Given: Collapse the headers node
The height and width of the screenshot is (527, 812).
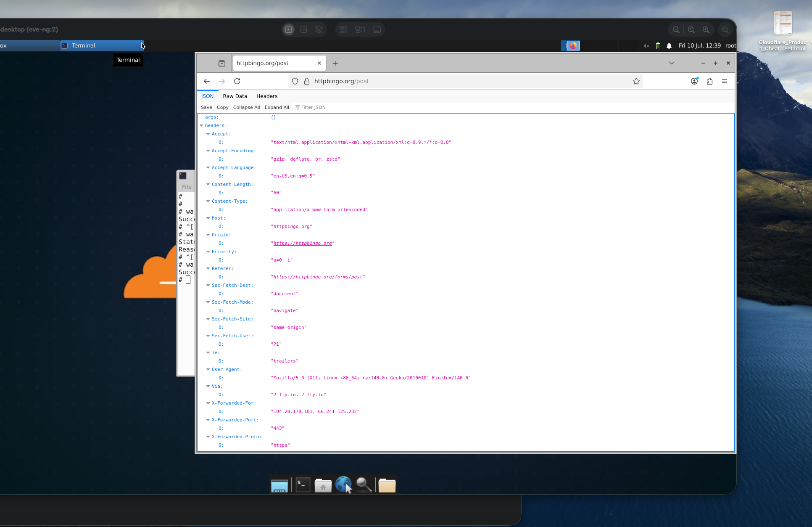Looking at the screenshot, I should (201, 125).
